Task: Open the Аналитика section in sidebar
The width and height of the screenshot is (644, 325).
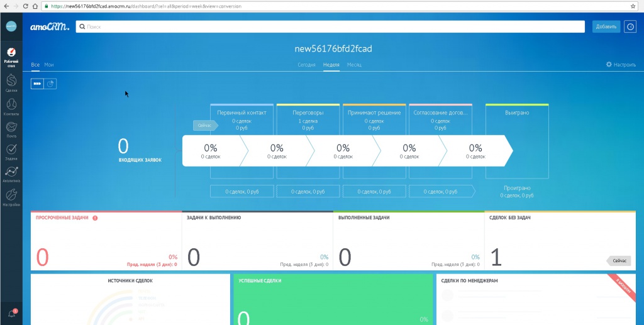Action: click(11, 174)
